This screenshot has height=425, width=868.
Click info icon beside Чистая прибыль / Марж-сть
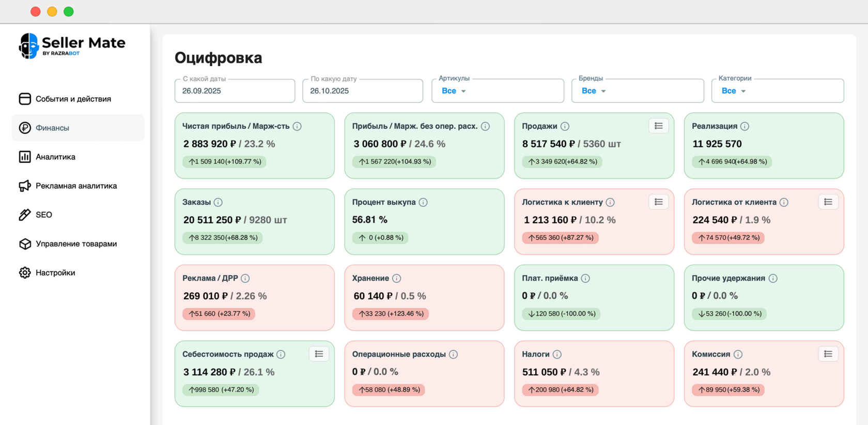(x=297, y=126)
